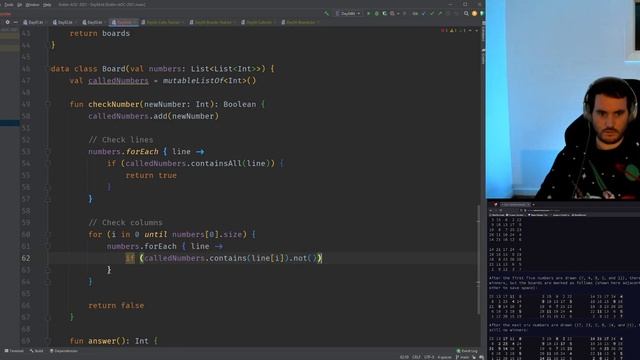The height and width of the screenshot is (360, 640).
Task: Change 4 spaces indent setting
Action: pyautogui.click(x=445, y=357)
